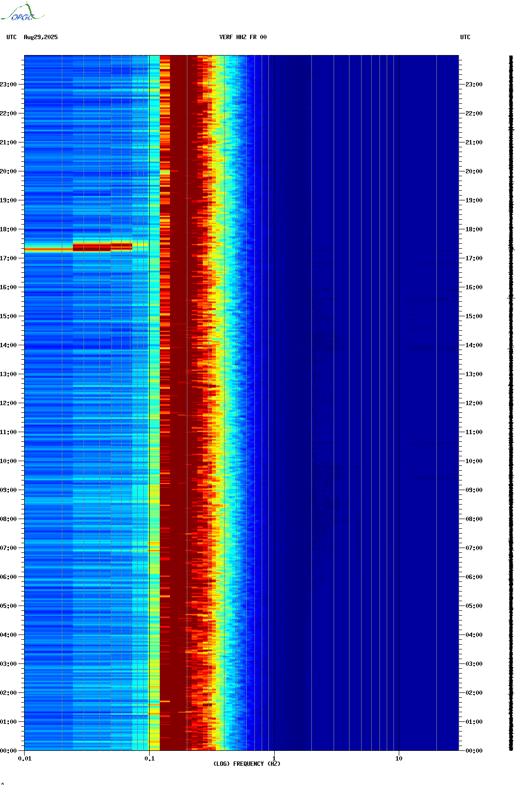Click the 03:00 label on the right time axis
532x789 pixels.
pyautogui.click(x=474, y=664)
